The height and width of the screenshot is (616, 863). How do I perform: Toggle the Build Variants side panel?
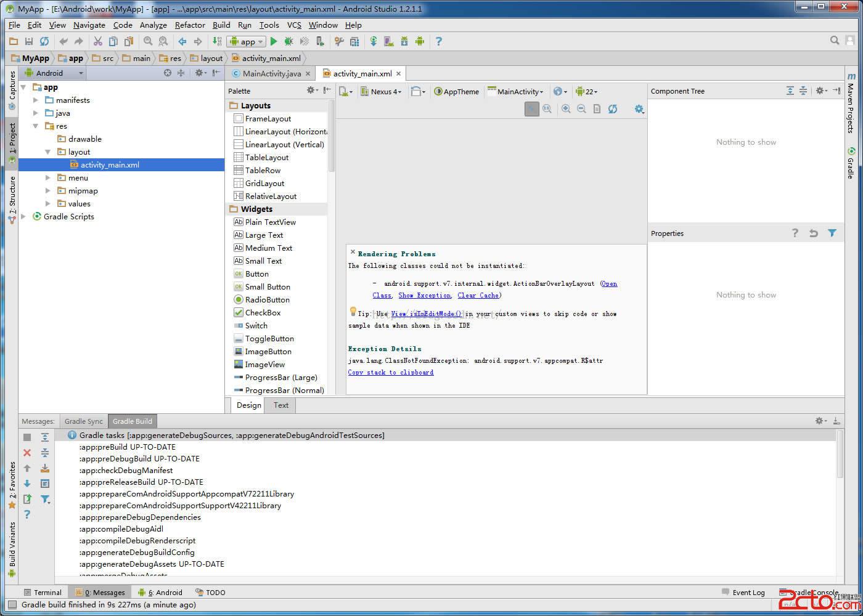tap(12, 545)
